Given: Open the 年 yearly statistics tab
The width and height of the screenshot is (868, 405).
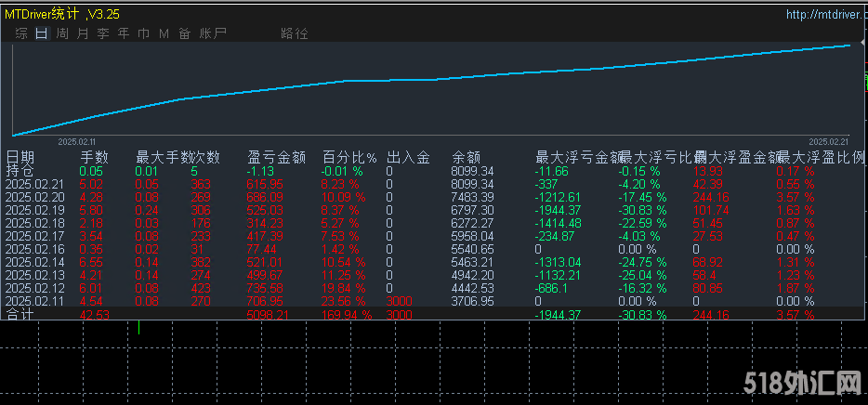Looking at the screenshot, I should (123, 33).
